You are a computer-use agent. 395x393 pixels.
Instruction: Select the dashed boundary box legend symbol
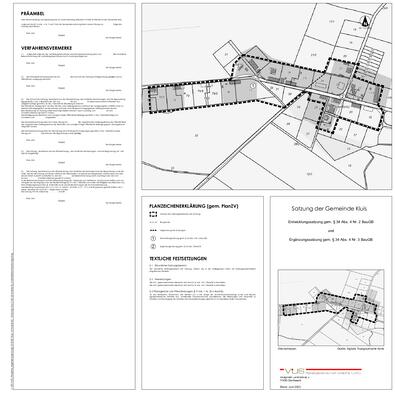tap(153, 214)
